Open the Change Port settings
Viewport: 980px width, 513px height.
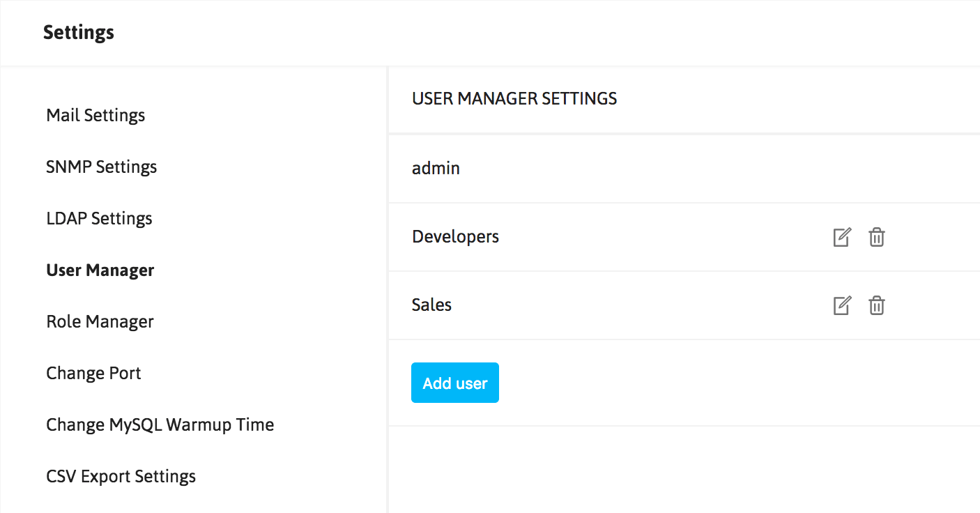(x=93, y=374)
